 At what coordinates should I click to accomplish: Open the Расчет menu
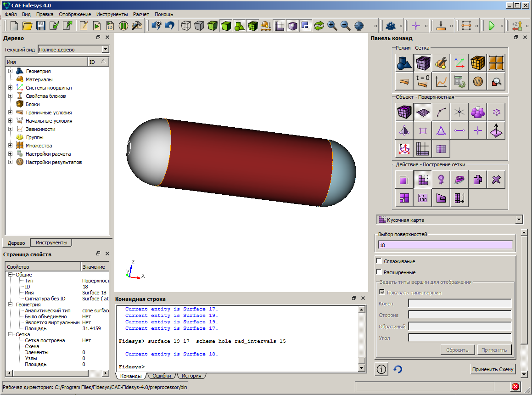[x=141, y=14]
